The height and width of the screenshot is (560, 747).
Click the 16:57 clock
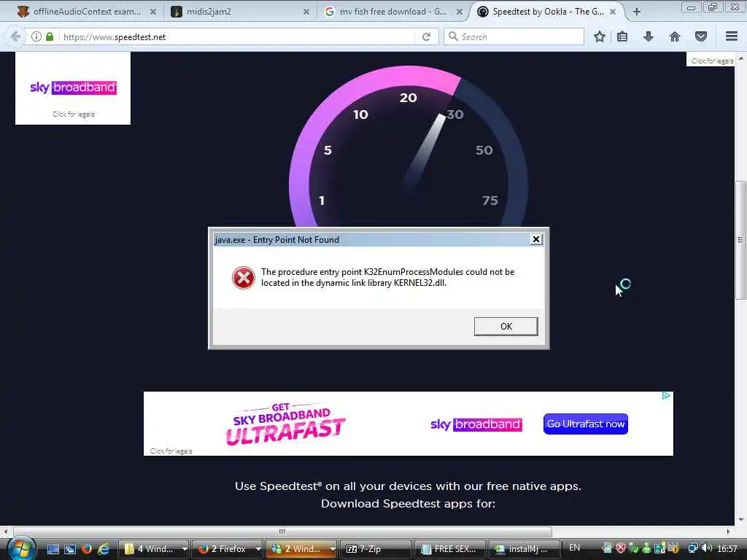click(x=727, y=548)
